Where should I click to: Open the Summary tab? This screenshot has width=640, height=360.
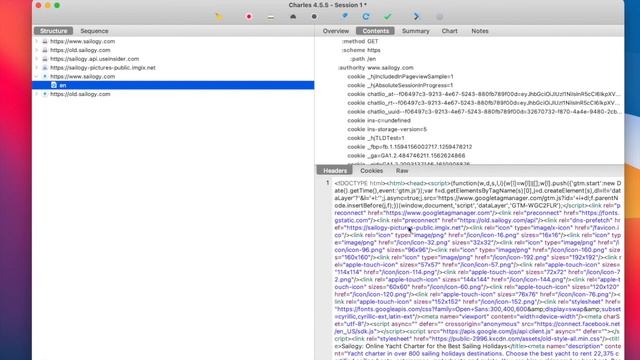point(416,31)
